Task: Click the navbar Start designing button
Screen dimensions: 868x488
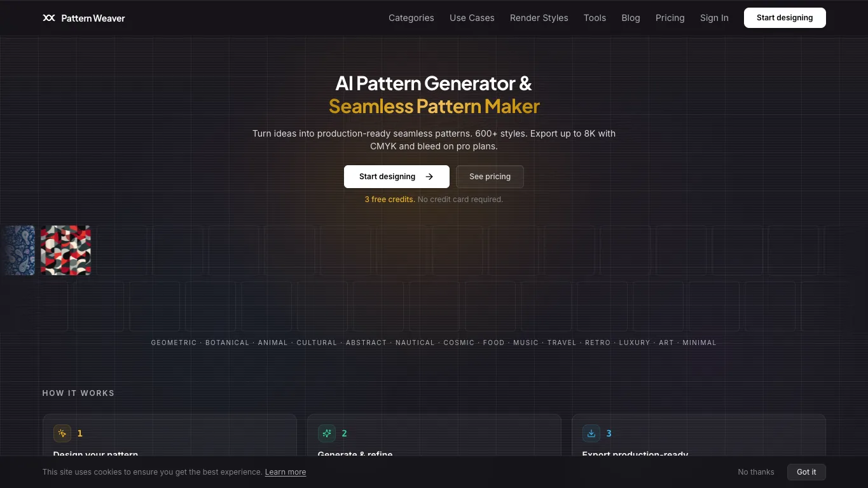Action: [x=785, y=18]
